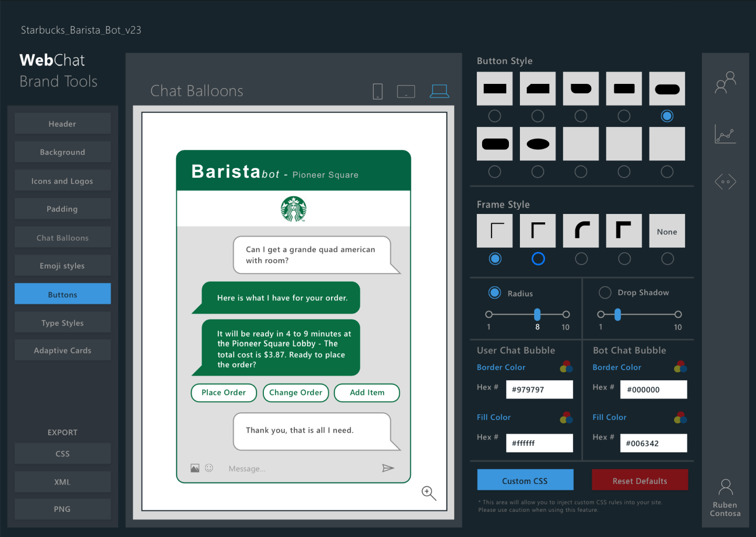This screenshot has height=537, width=756.
Task: Choose the pill button style thumbnail
Action: point(667,89)
